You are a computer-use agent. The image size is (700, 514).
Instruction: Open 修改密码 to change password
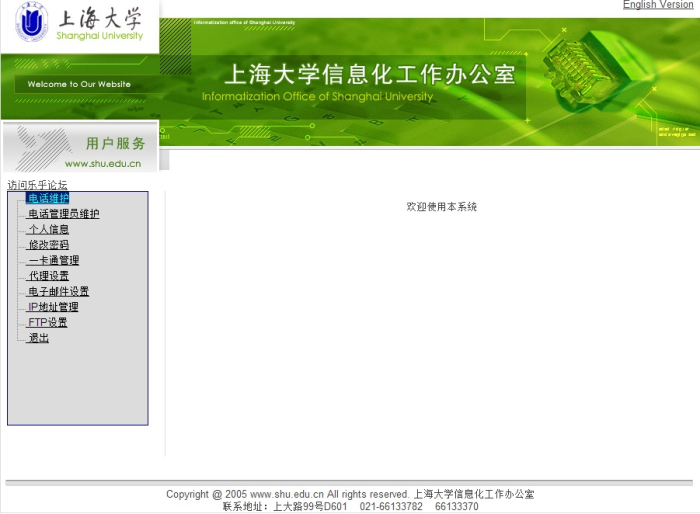click(48, 245)
